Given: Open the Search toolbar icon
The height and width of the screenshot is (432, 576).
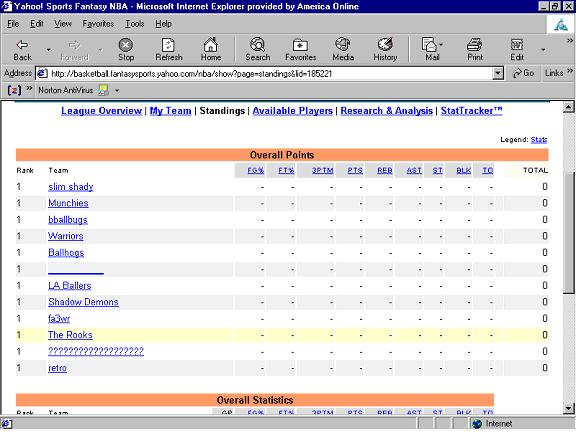Looking at the screenshot, I should pyautogui.click(x=258, y=50).
